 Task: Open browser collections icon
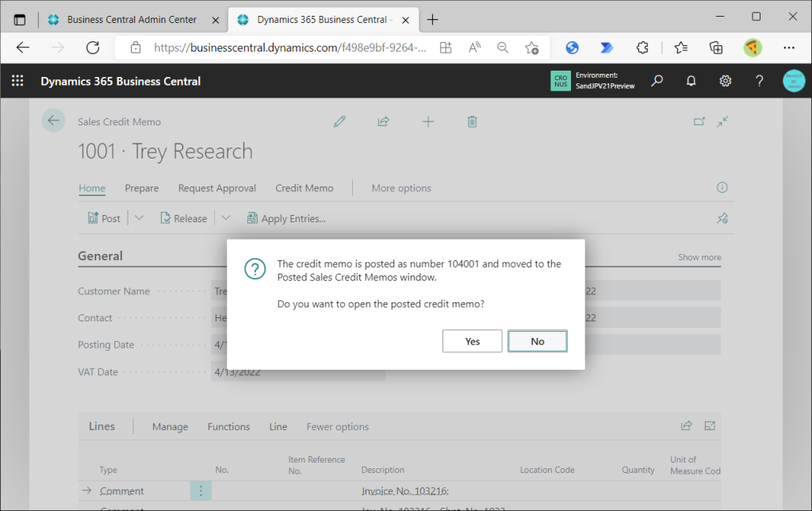pos(716,48)
